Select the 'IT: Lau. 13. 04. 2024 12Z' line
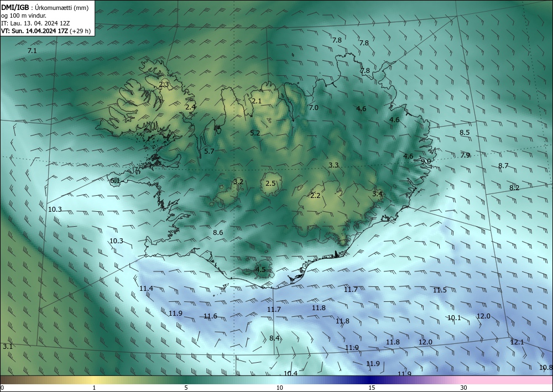The width and height of the screenshot is (553, 392). [x=35, y=23]
